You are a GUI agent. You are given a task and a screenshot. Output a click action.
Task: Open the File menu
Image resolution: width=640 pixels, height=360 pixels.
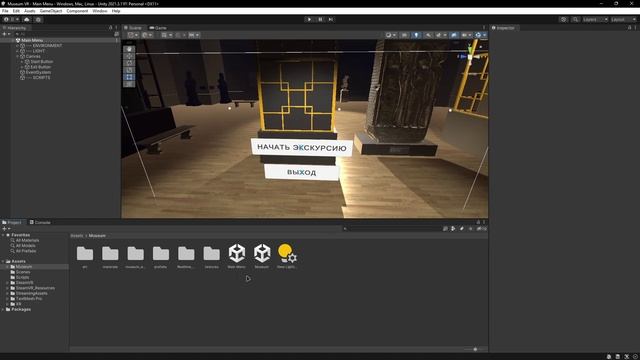pyautogui.click(x=5, y=11)
